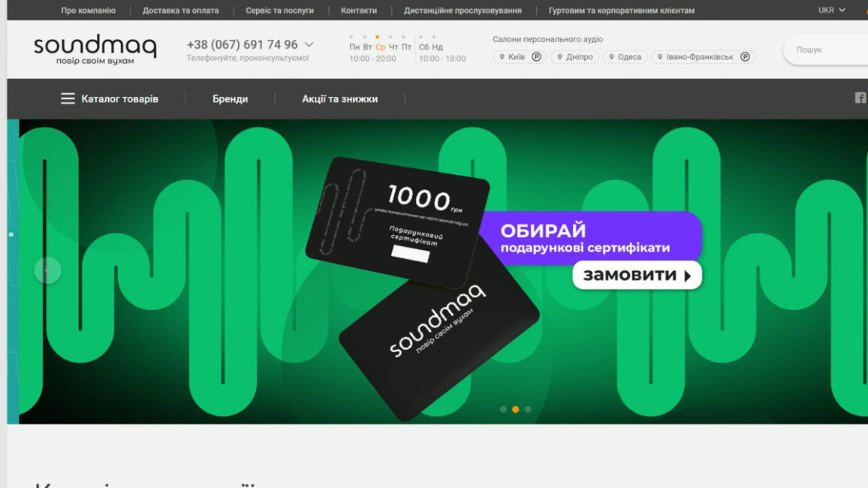Open the Бренди menu item

point(231,98)
